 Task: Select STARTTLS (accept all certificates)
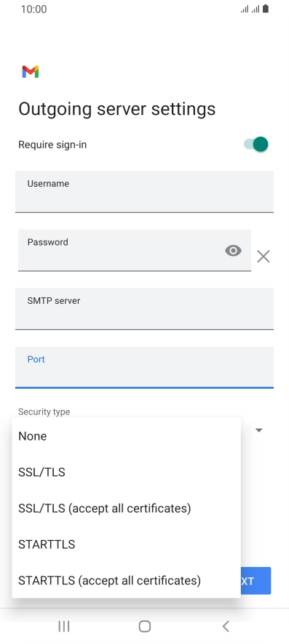[126, 581]
